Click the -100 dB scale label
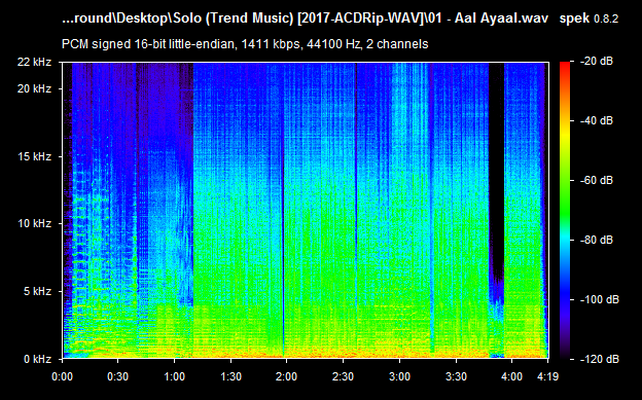Image resolution: width=642 pixels, height=400 pixels. tap(599, 300)
